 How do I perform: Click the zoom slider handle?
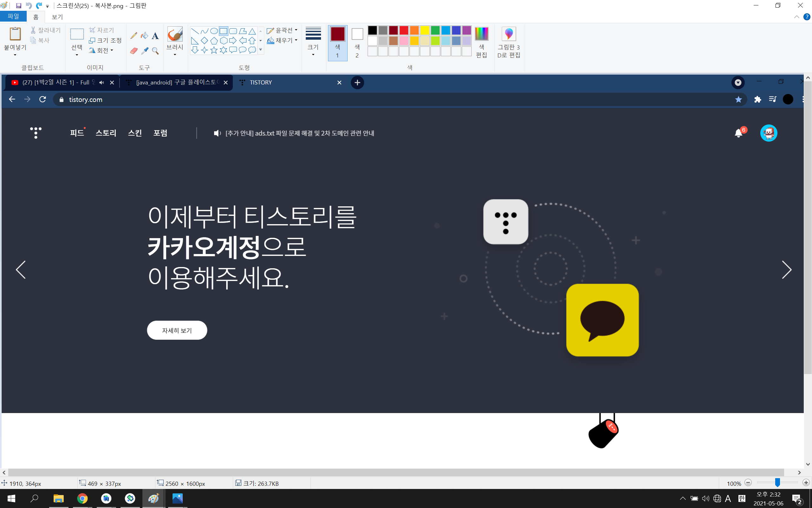[777, 483]
